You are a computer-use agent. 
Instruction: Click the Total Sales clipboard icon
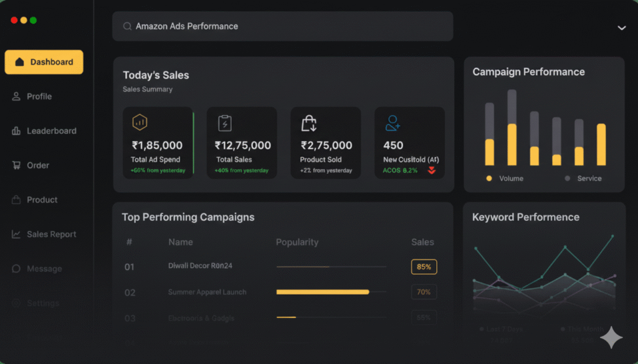[224, 123]
